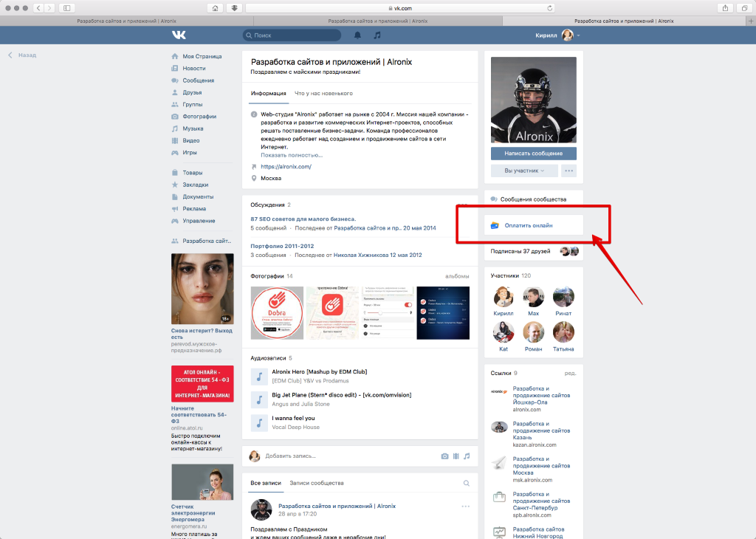The width and height of the screenshot is (756, 539).
Task: Open member Max avatar
Action: pyautogui.click(x=533, y=297)
